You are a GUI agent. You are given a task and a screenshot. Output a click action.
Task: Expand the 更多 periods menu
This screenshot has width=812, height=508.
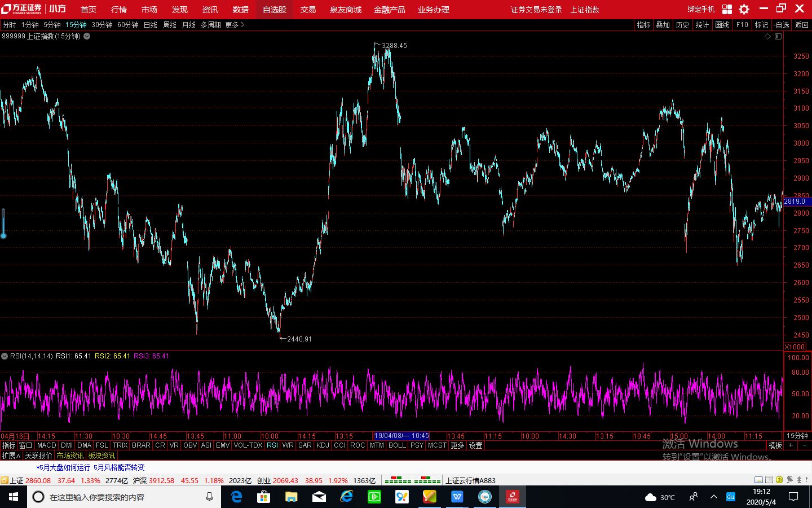[235, 25]
